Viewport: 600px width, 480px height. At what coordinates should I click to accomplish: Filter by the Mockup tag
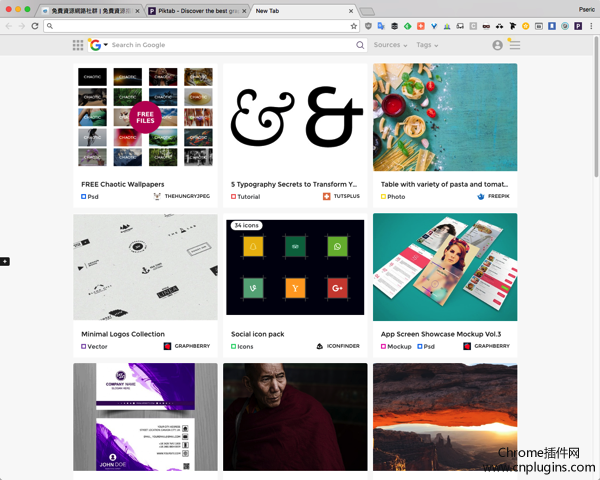396,346
